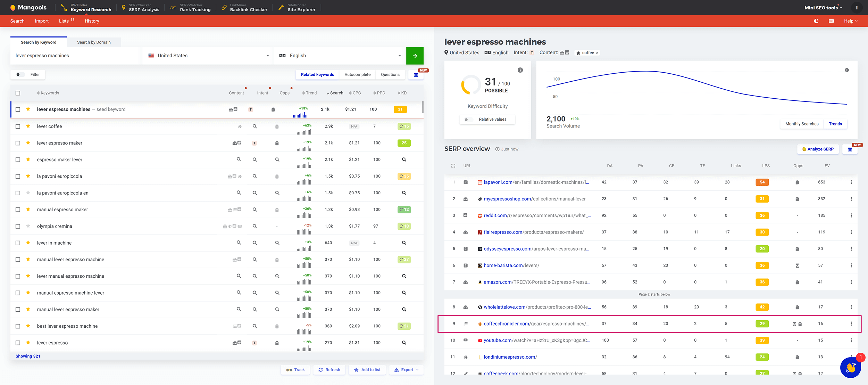This screenshot has height=385, width=868.
Task: Sort by KD column header
Action: coord(402,93)
